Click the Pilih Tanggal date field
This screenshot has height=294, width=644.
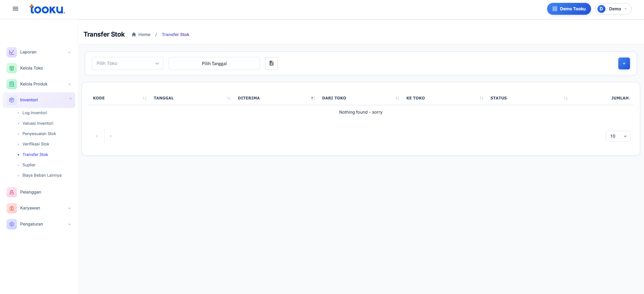tap(214, 63)
